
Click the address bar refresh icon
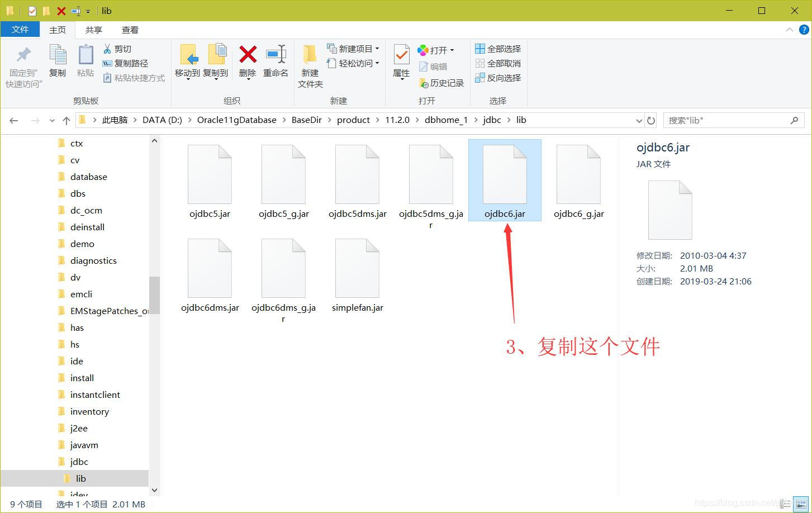[651, 120]
